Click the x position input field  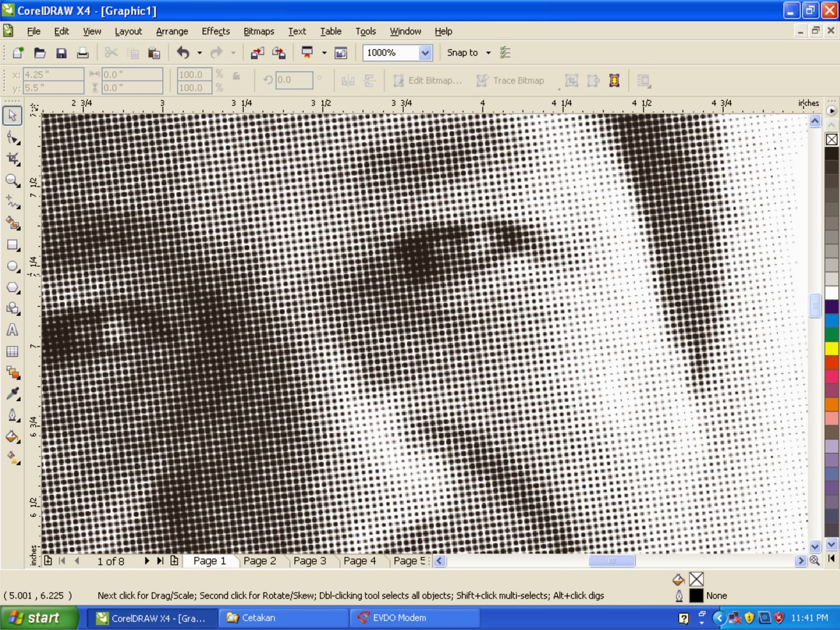(53, 74)
